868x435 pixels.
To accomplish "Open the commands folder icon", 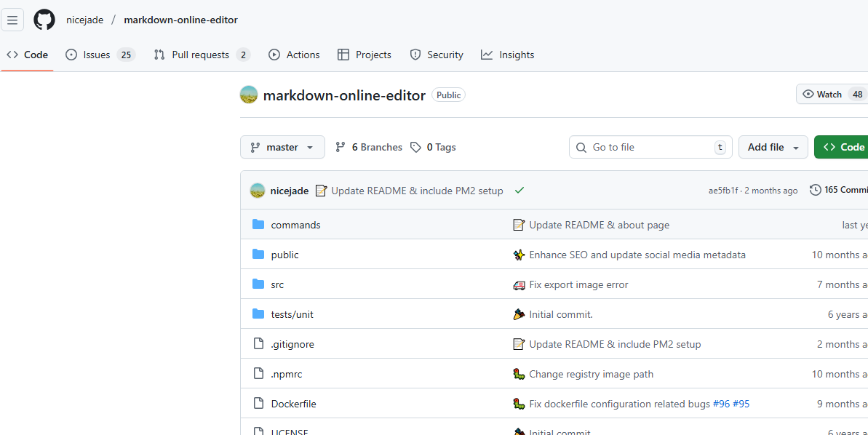I will point(258,224).
